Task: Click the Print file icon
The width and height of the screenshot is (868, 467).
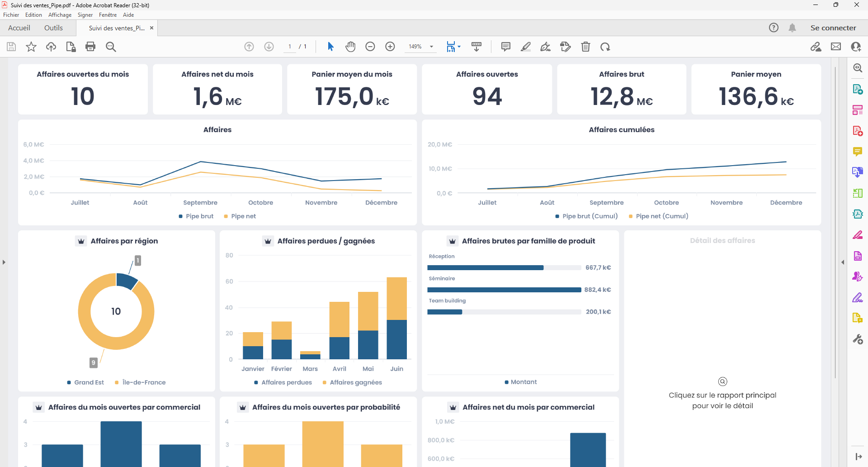Action: click(90, 47)
